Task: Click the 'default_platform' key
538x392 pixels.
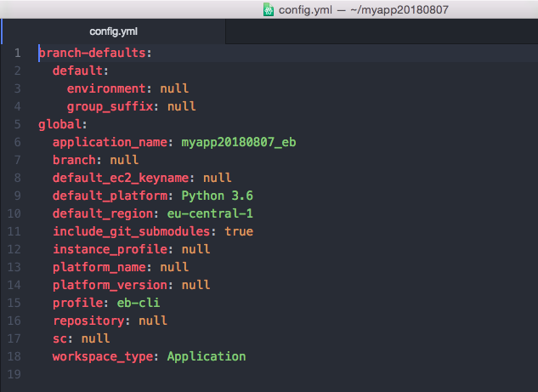Action: click(x=110, y=196)
